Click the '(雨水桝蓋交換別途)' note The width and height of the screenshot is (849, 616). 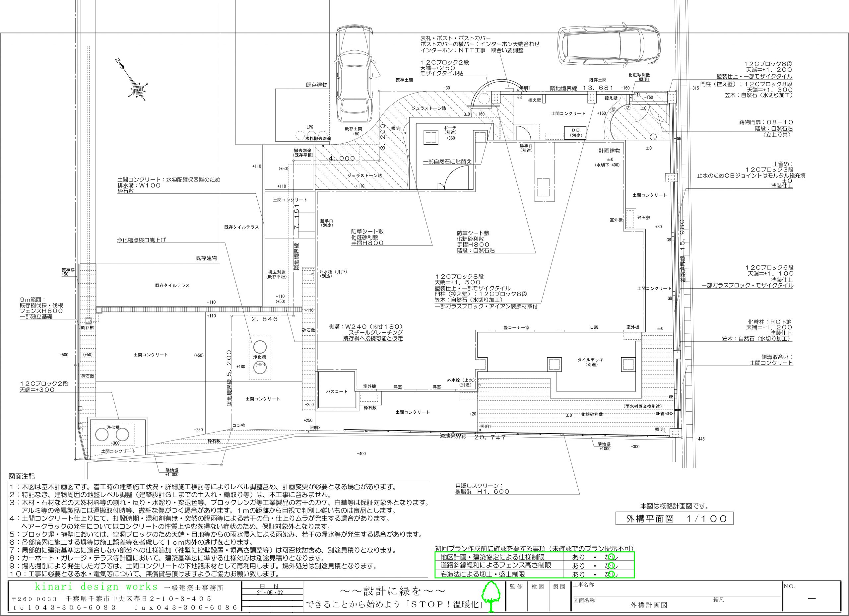(x=642, y=406)
